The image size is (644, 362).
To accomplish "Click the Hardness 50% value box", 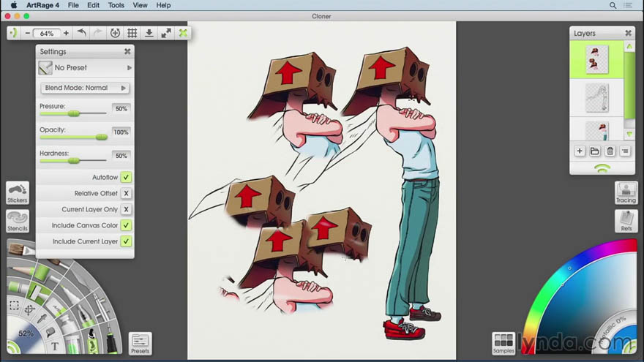I will click(x=121, y=156).
